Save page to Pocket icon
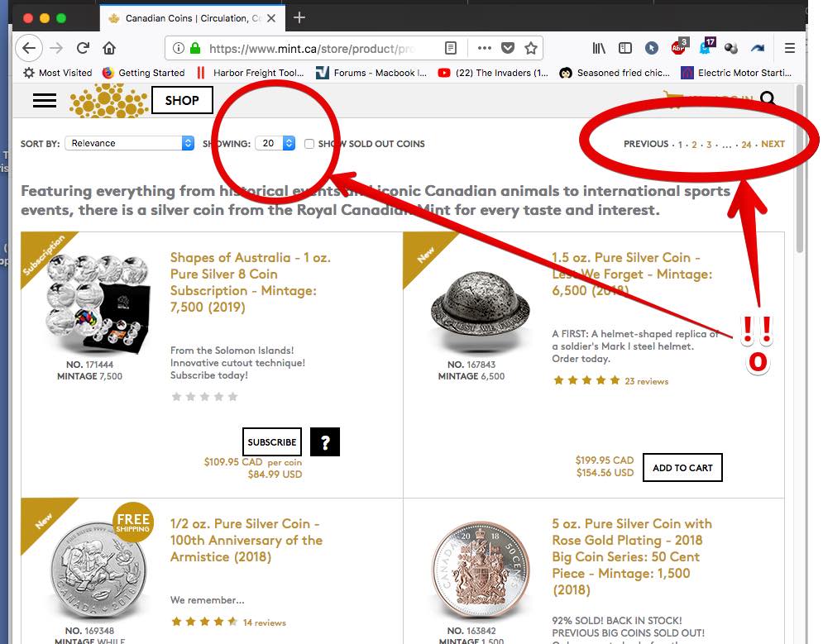This screenshot has width=823, height=644. (508, 48)
